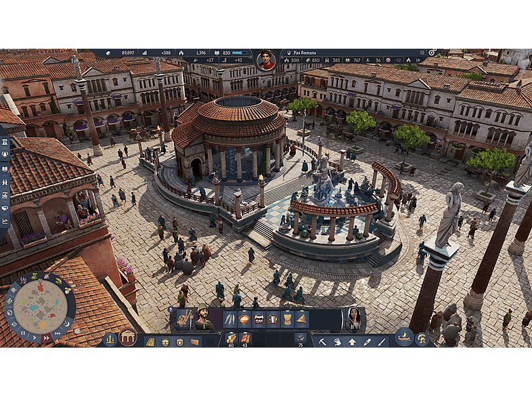Click the value 850 in the top bar
The height and width of the screenshot is (397, 532).
pos(315,60)
